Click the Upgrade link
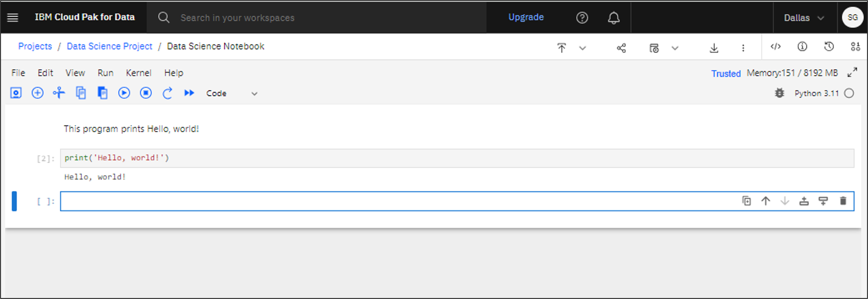The image size is (868, 299). tap(526, 17)
